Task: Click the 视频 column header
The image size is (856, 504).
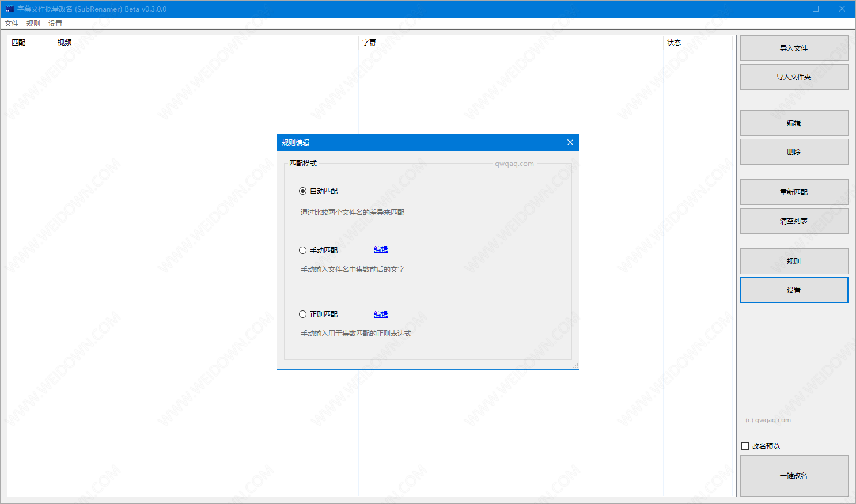Action: point(206,42)
